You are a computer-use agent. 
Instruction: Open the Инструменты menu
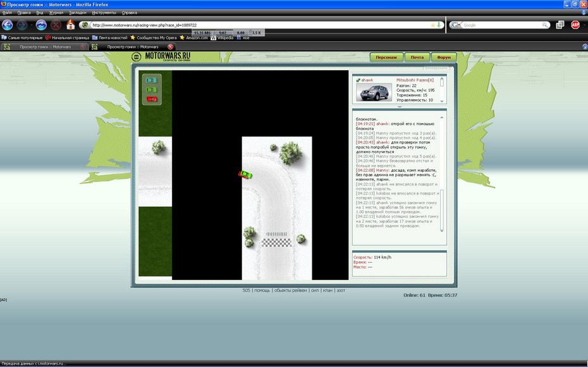coord(104,13)
